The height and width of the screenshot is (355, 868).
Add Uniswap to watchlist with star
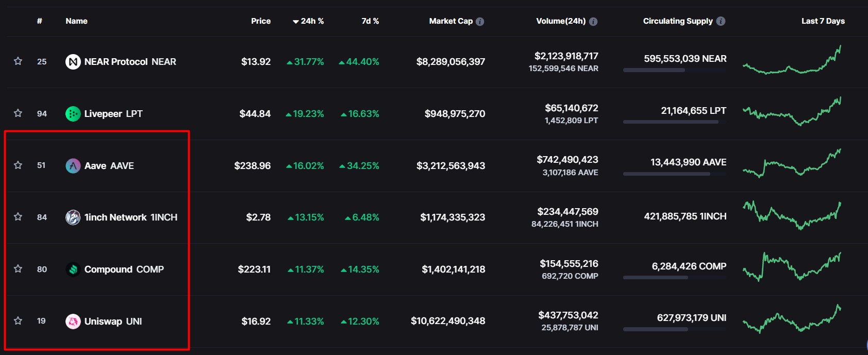coord(18,320)
